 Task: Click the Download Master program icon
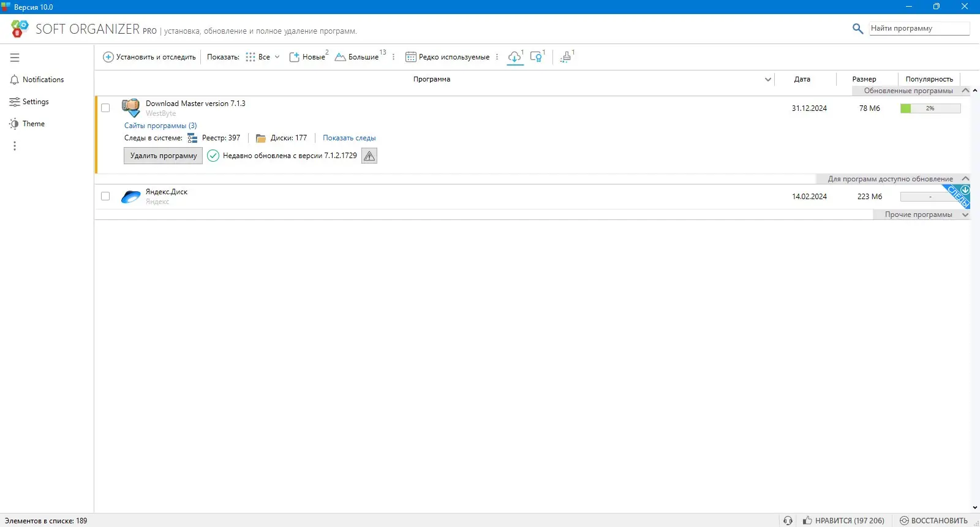(131, 108)
